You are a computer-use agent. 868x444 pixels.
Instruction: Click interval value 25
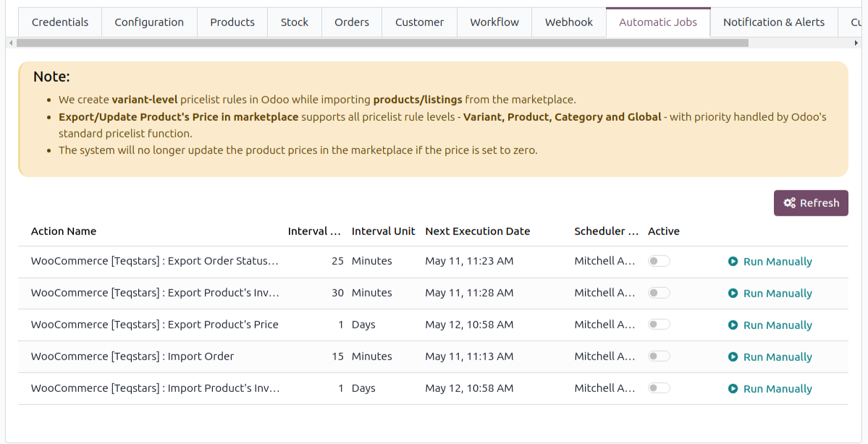[337, 261]
